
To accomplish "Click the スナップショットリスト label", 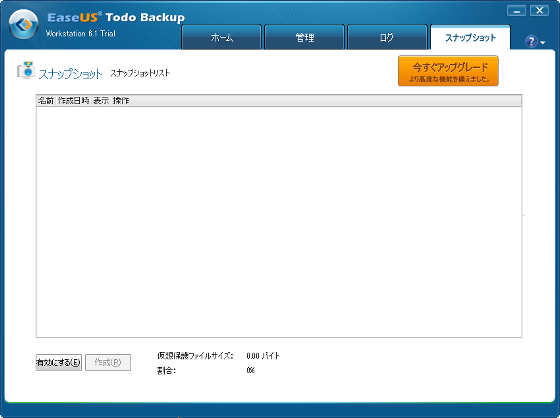I will click(140, 73).
